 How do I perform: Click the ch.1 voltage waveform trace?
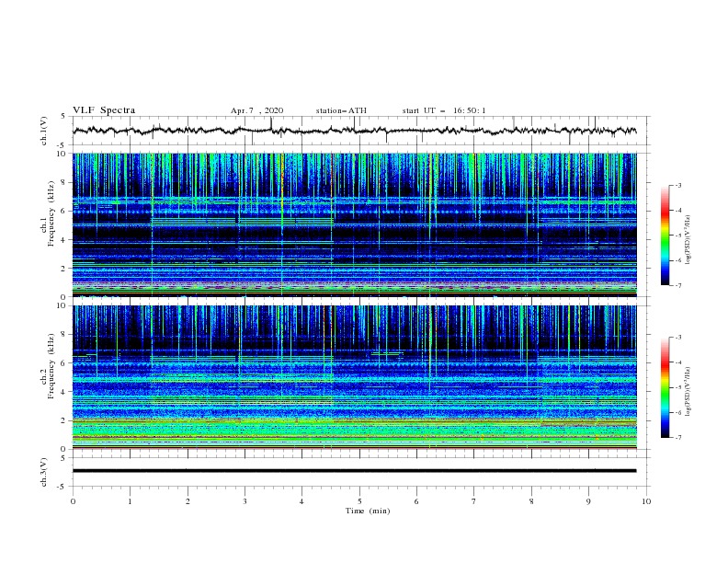[354, 131]
